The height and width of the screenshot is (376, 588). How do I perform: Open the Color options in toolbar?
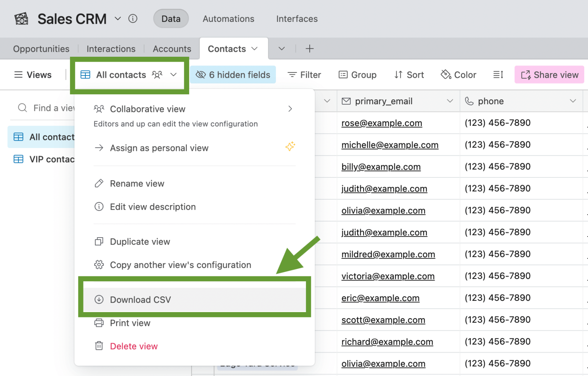point(459,75)
